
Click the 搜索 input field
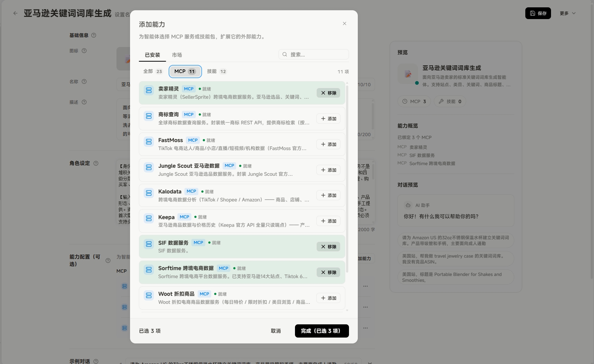[x=314, y=54]
